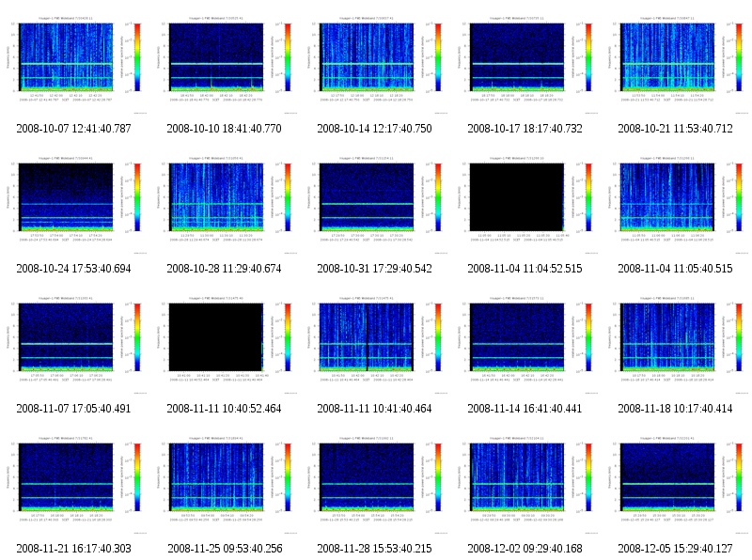Image resolution: width=752 pixels, height=560 pixels.
Task: Open the 2008-10-14 12:17:40.750 spectrogram thumbnail
Action: coord(374,65)
